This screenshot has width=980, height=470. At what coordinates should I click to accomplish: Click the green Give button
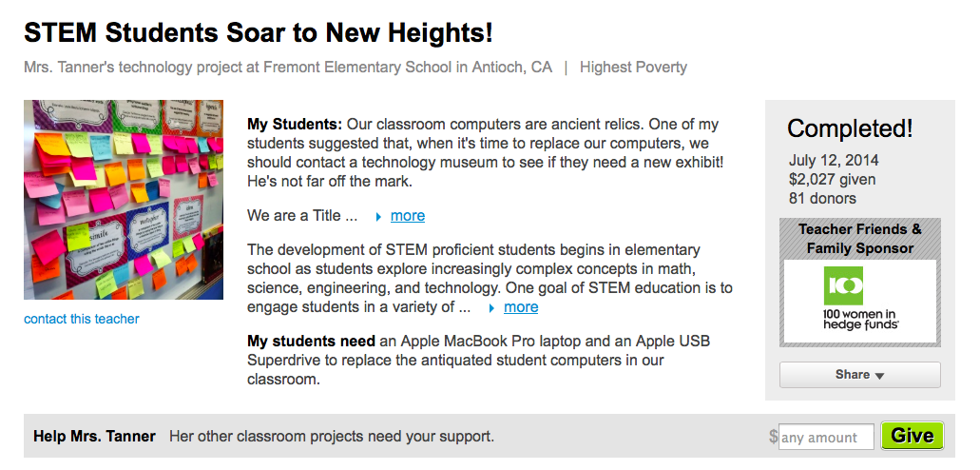(912, 436)
